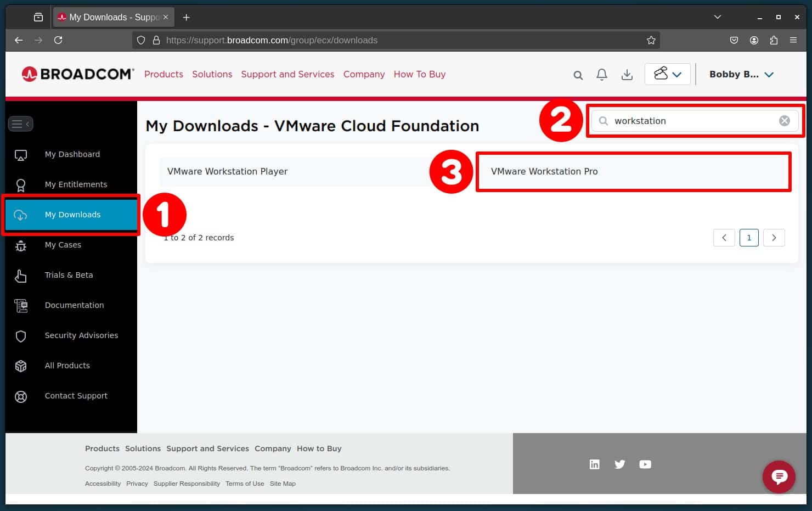The height and width of the screenshot is (511, 812).
Task: Open the notification bell
Action: [601, 74]
